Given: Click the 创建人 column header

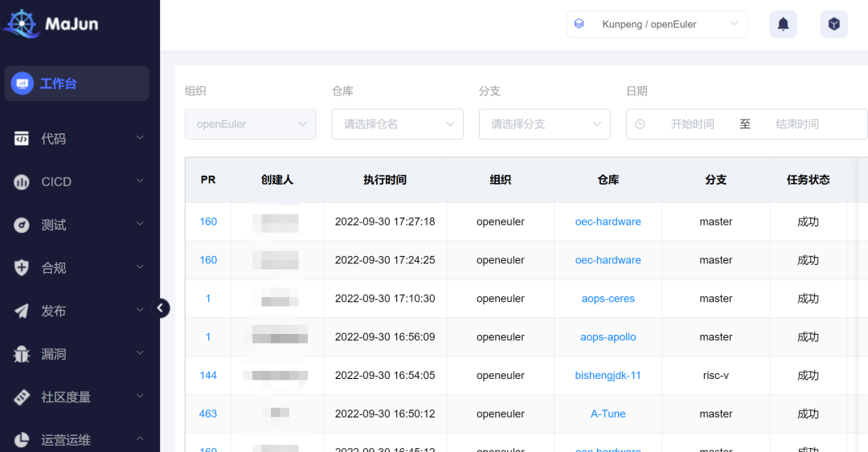Looking at the screenshot, I should click(x=276, y=180).
